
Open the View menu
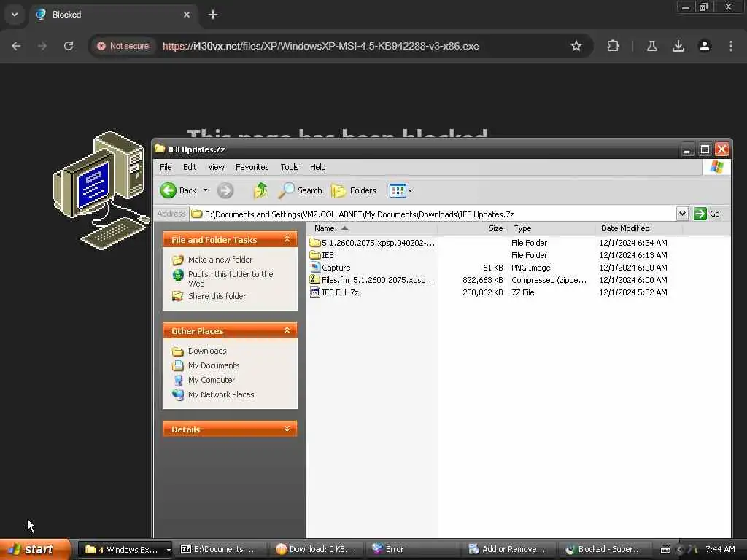click(x=216, y=167)
